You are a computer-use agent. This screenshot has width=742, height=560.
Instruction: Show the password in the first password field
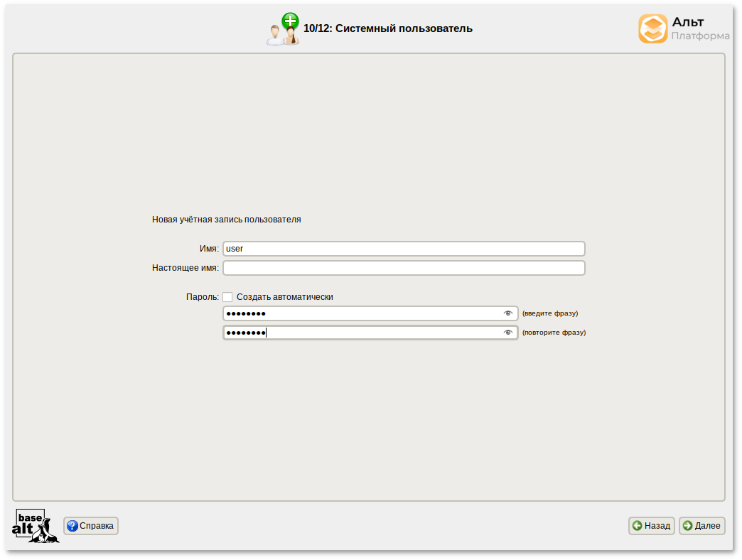click(x=507, y=313)
